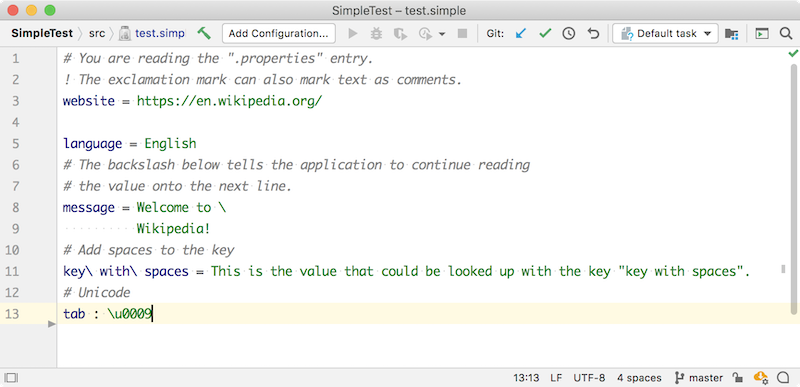Click 13:13 cursor position in status bar
800x387 pixels.
coord(526,378)
